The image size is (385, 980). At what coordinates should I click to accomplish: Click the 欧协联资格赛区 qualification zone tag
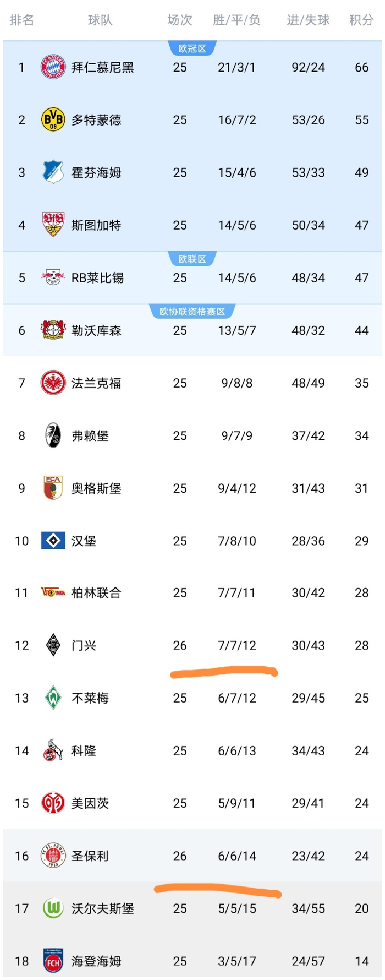tap(193, 311)
